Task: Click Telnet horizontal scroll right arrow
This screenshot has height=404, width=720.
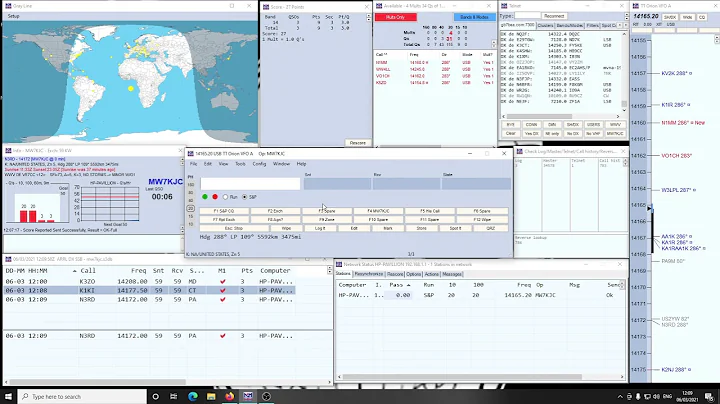Action: coord(618,117)
